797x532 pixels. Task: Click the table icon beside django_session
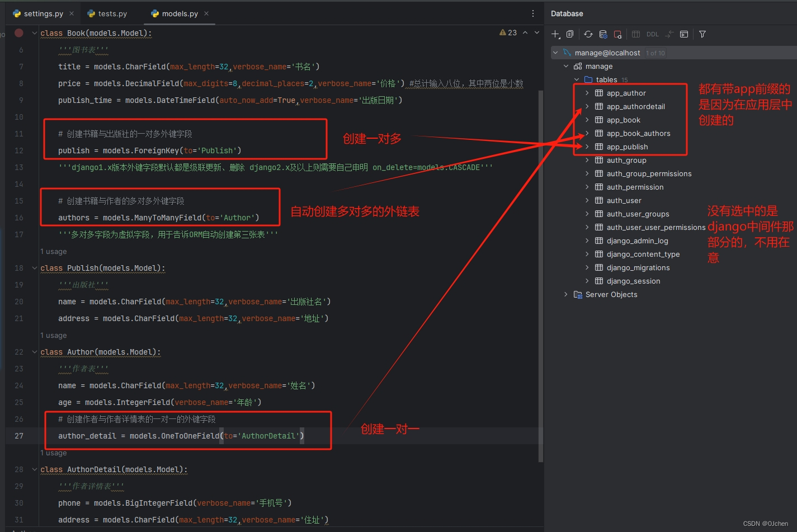pyautogui.click(x=599, y=281)
